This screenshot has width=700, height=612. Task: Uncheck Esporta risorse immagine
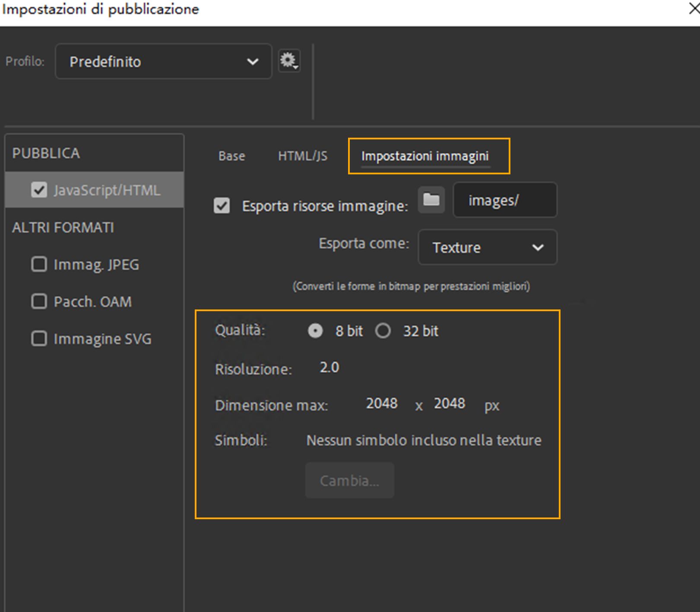pyautogui.click(x=222, y=206)
